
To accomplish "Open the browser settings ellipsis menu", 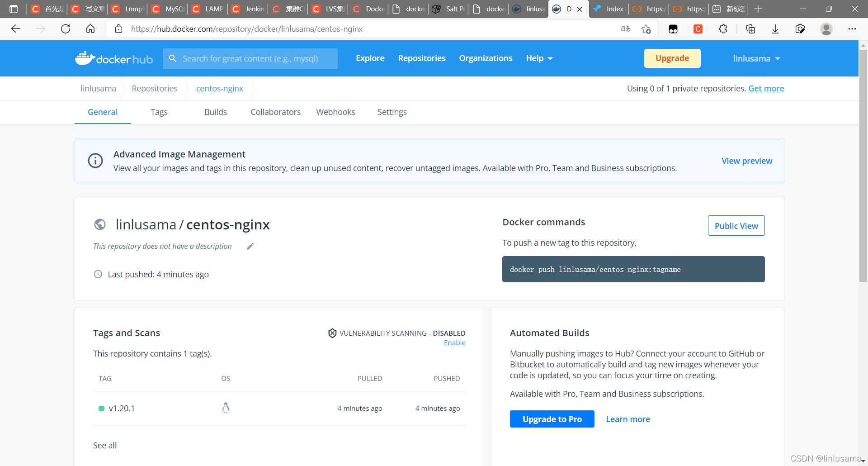I will [852, 29].
